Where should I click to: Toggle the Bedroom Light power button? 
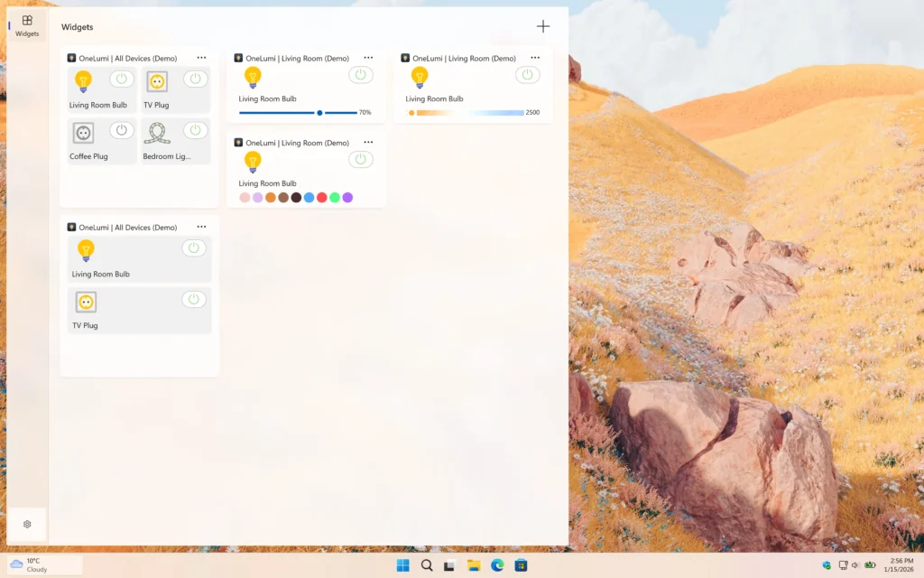click(194, 129)
